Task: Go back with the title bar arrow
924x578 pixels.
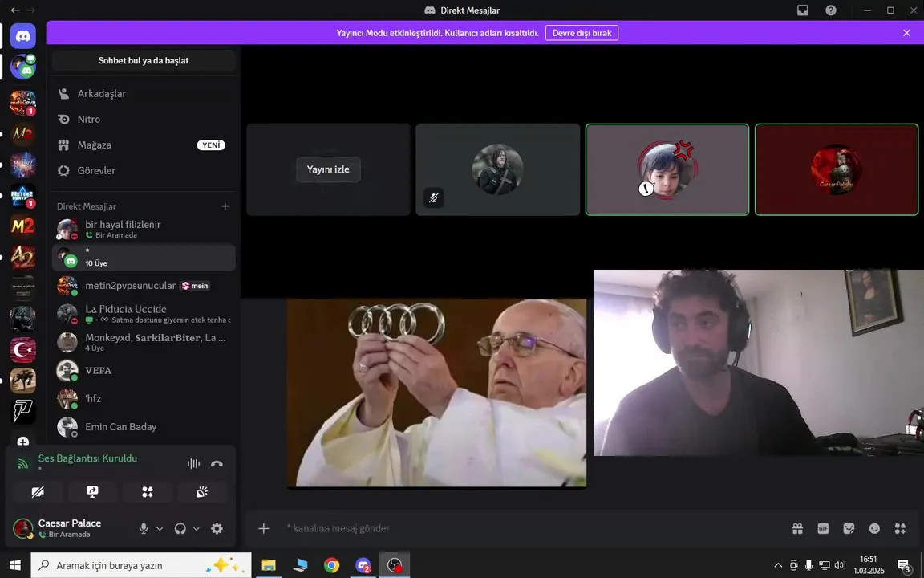Action: tap(15, 10)
